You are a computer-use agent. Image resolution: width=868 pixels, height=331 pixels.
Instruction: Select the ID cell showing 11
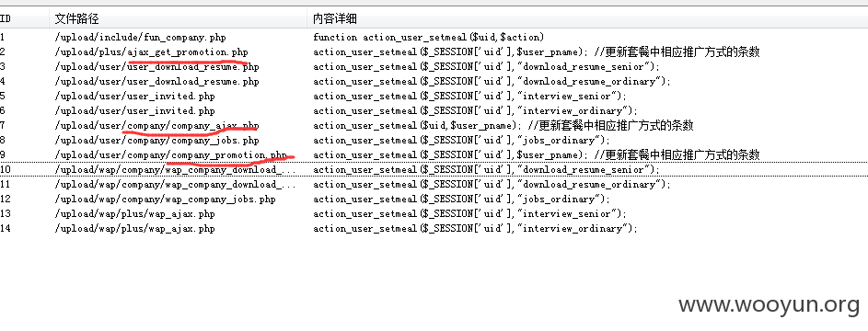point(5,185)
